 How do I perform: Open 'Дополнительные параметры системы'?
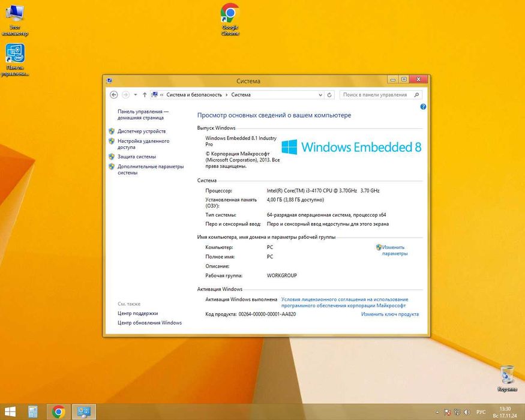point(151,169)
